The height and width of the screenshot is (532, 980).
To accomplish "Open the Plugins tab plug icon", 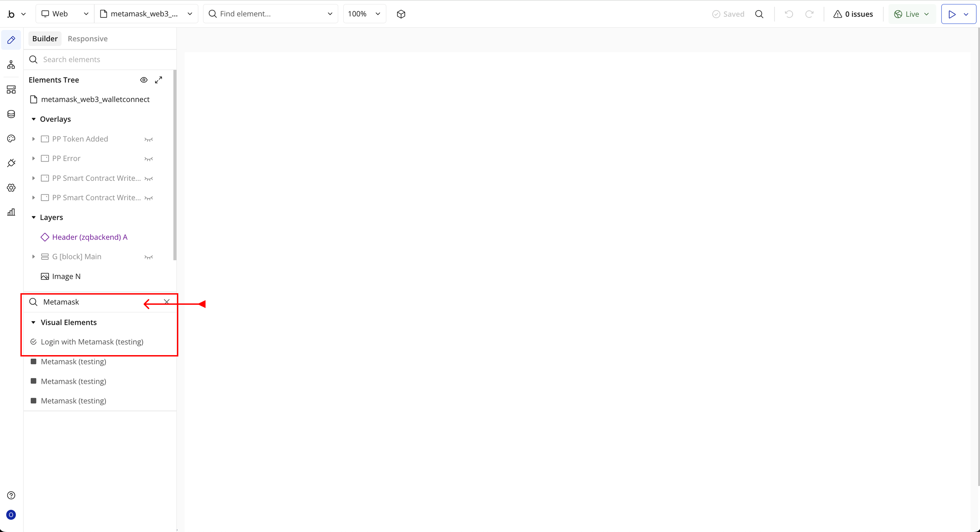I will (x=11, y=163).
